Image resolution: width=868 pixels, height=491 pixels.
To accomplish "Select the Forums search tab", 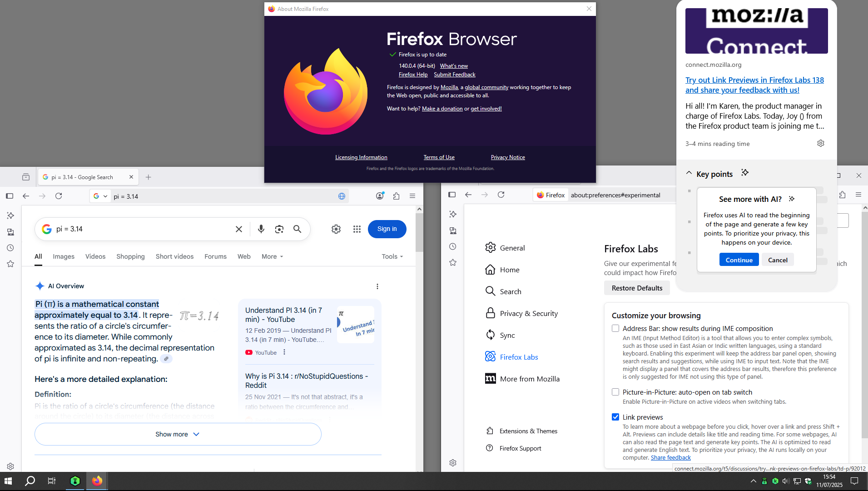I will pos(215,256).
